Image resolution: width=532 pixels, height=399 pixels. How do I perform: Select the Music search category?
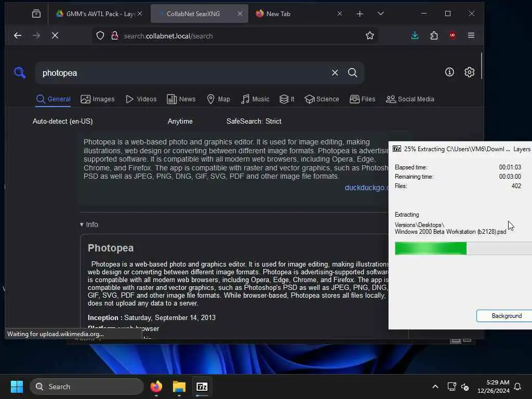point(255,99)
